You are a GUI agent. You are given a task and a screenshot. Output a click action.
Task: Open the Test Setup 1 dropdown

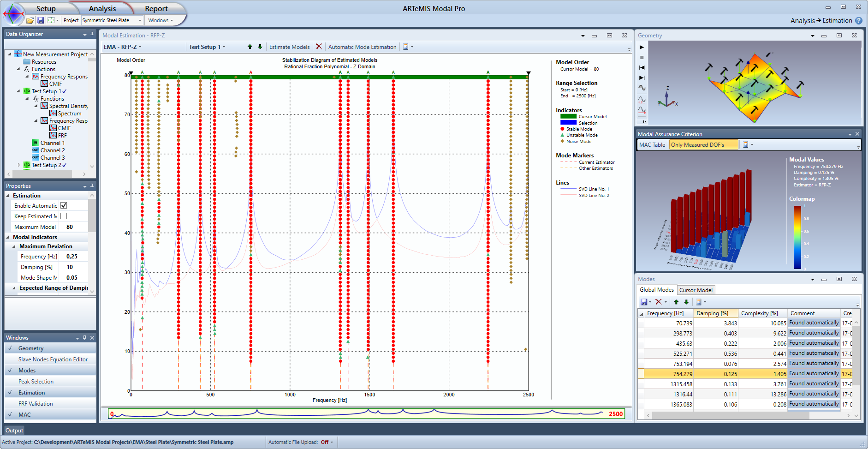click(x=207, y=47)
